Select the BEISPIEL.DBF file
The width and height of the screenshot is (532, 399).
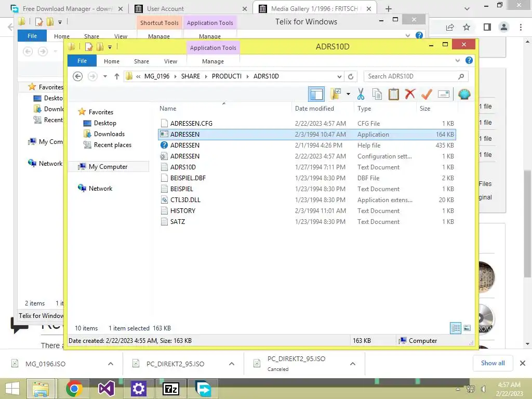[x=307, y=178]
